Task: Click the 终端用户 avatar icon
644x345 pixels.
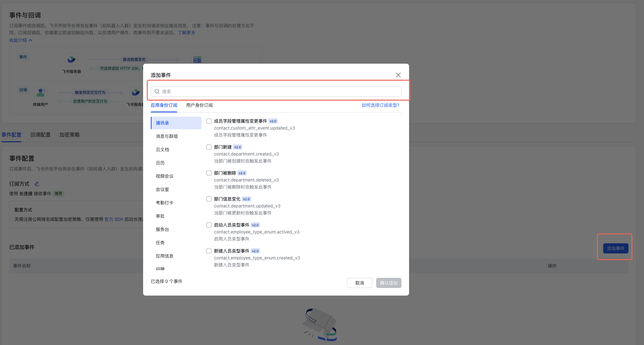Action: (x=41, y=93)
